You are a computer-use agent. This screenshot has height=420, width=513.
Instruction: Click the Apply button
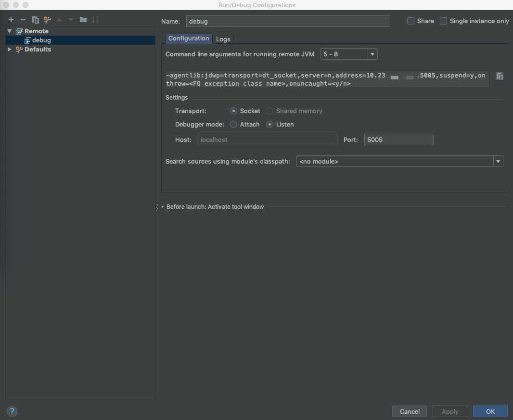[450, 411]
